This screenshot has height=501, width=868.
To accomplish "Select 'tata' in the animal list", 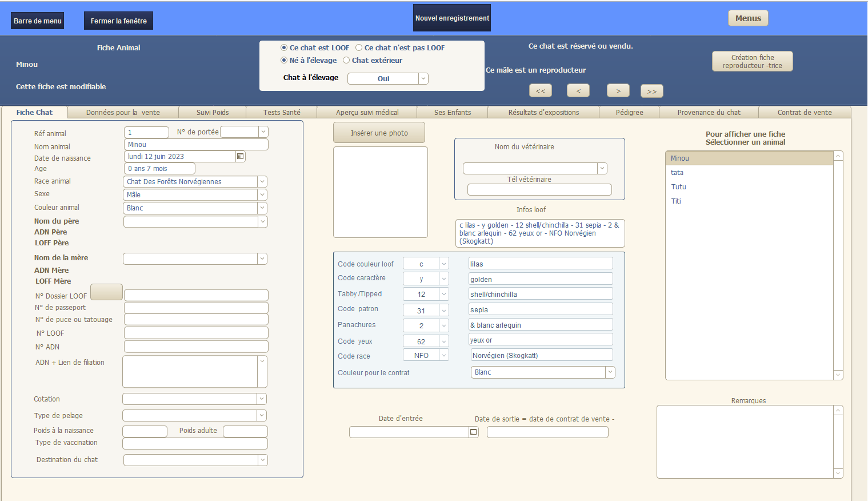I will pos(677,172).
